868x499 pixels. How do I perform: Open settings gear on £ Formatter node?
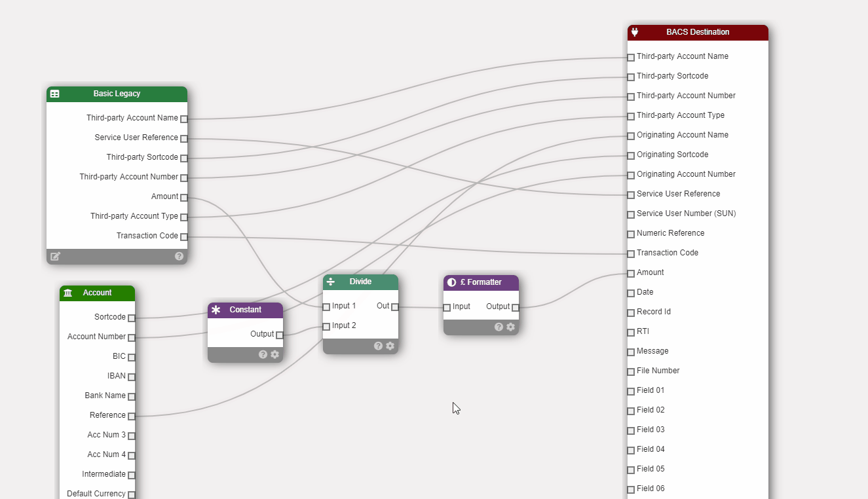pyautogui.click(x=510, y=327)
